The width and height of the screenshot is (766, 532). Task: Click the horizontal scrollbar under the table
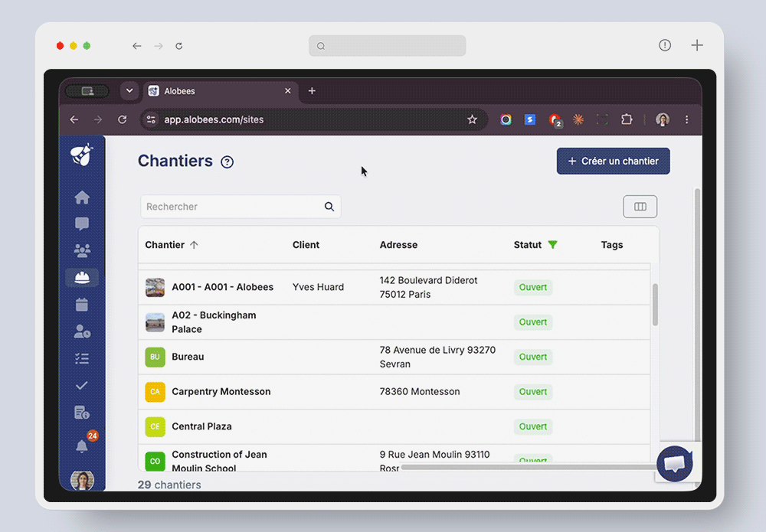click(530, 467)
